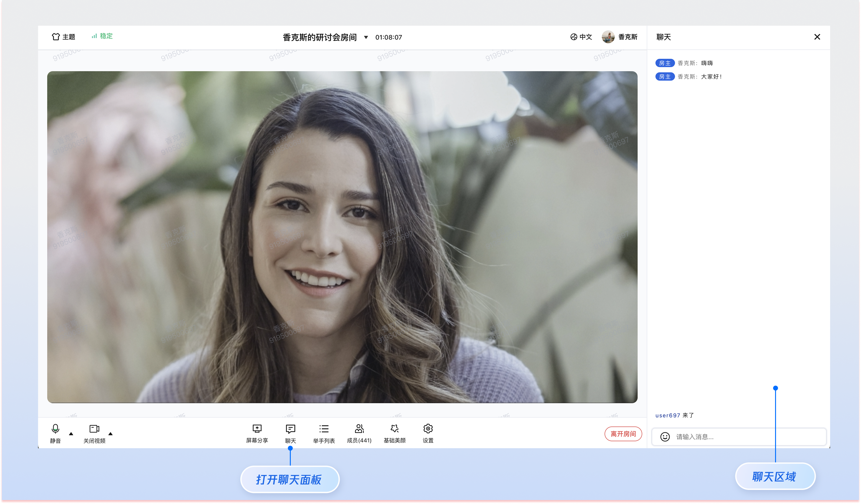The image size is (861, 504).
Task: Click the main video feed
Action: [x=342, y=236]
